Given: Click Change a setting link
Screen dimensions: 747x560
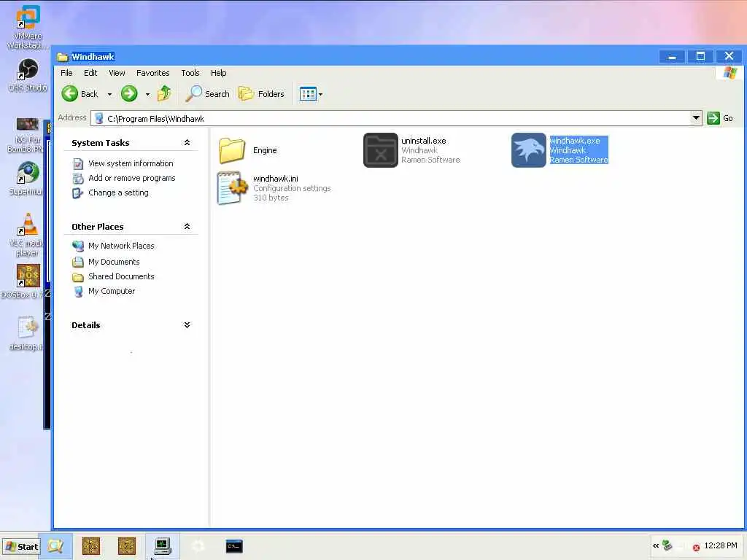Looking at the screenshot, I should pyautogui.click(x=118, y=192).
